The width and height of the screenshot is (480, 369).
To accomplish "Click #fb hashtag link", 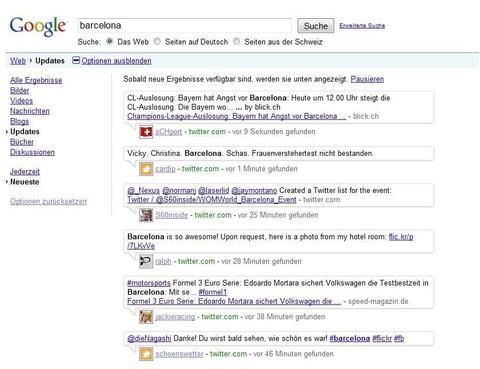I will pyautogui.click(x=399, y=339).
